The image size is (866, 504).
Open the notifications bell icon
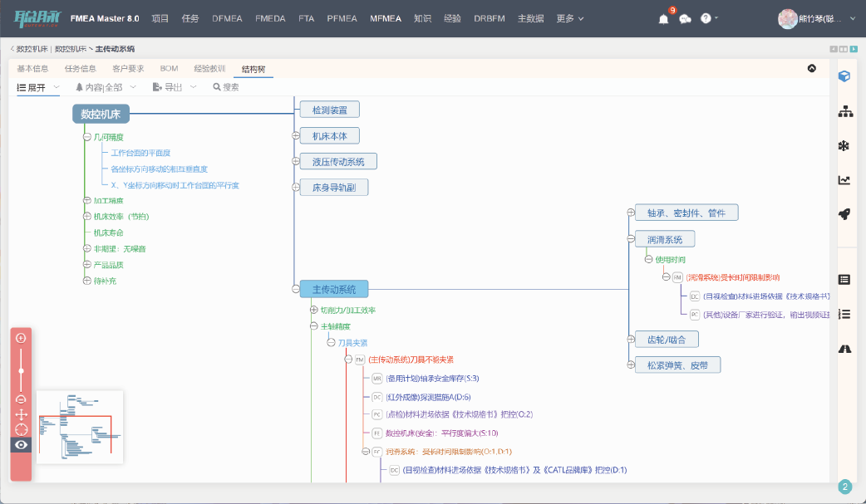coord(663,19)
